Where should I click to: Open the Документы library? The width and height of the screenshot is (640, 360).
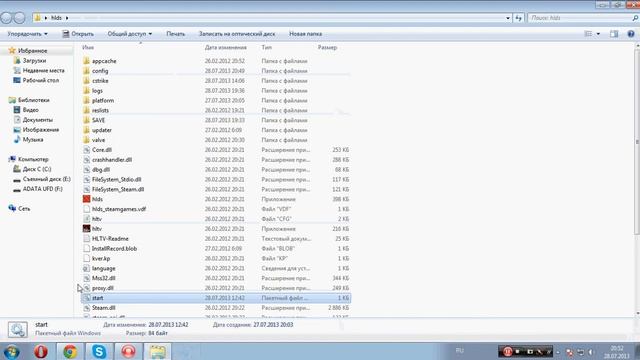click(38, 120)
